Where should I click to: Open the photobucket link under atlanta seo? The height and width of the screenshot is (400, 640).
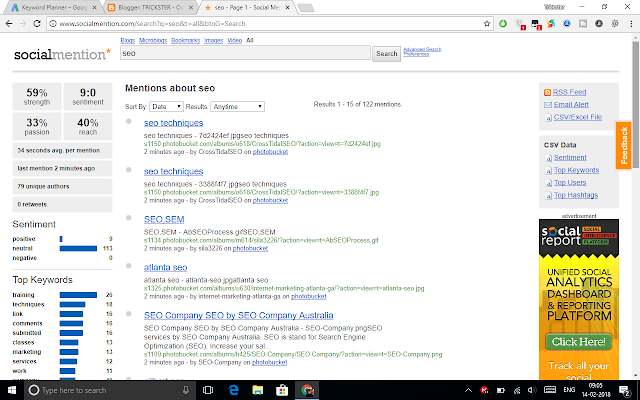click(x=309, y=297)
